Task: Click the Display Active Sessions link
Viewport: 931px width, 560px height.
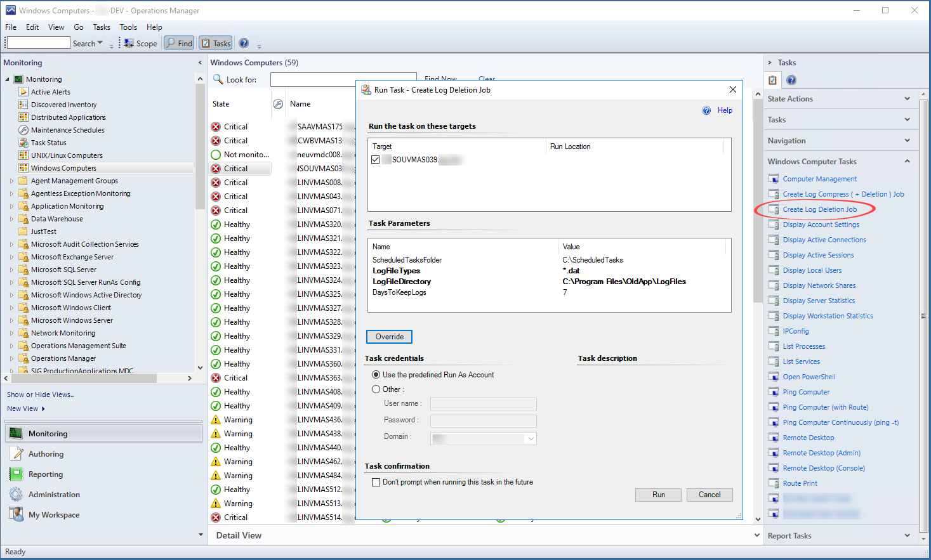Action: [x=818, y=255]
